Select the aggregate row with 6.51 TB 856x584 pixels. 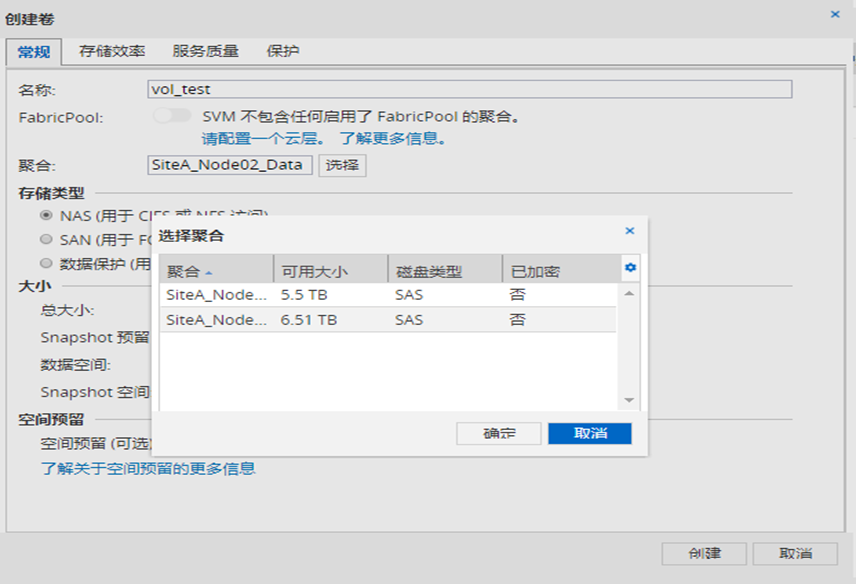pyautogui.click(x=387, y=320)
